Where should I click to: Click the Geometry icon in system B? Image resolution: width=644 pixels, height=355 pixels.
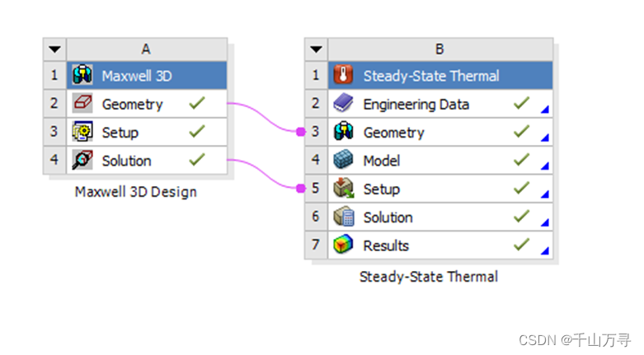pos(343,131)
